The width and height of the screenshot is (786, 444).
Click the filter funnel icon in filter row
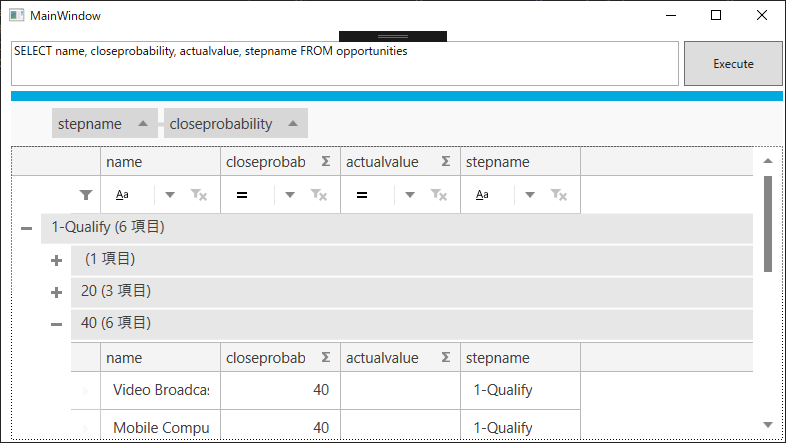pyautogui.click(x=86, y=195)
